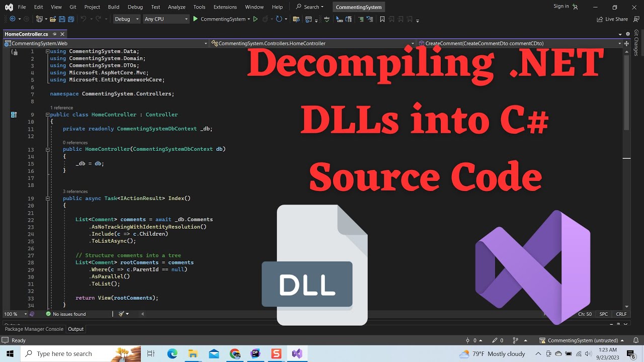The width and height of the screenshot is (644, 362).
Task: Click the Visual Studio logo icon in title bar
Action: pos(9,7)
